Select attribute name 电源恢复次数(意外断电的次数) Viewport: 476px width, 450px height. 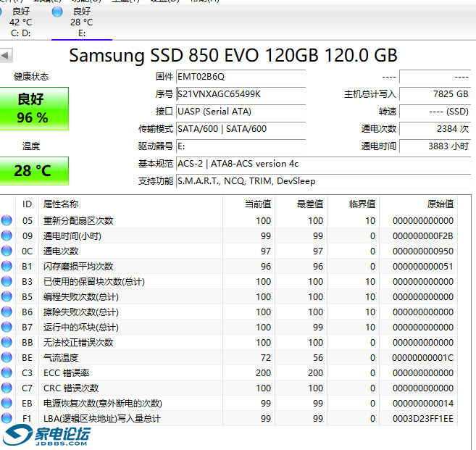(103, 403)
